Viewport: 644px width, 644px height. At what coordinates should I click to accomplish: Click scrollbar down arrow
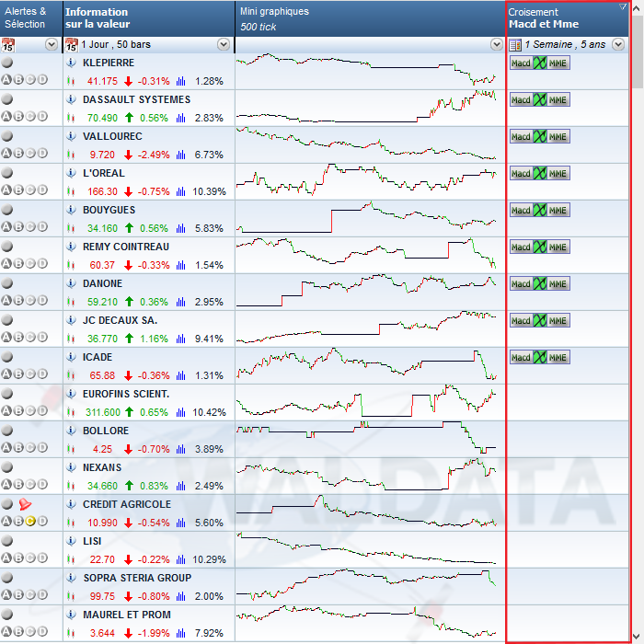(x=638, y=637)
